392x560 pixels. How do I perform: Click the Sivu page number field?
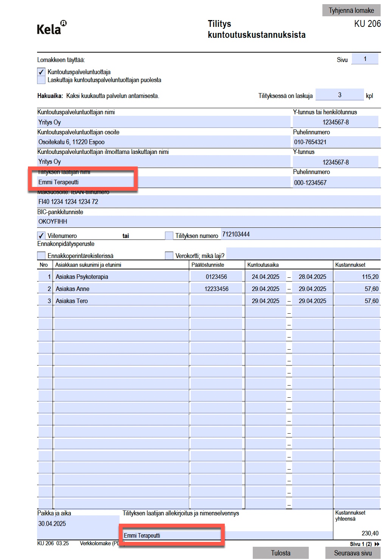coord(365,59)
